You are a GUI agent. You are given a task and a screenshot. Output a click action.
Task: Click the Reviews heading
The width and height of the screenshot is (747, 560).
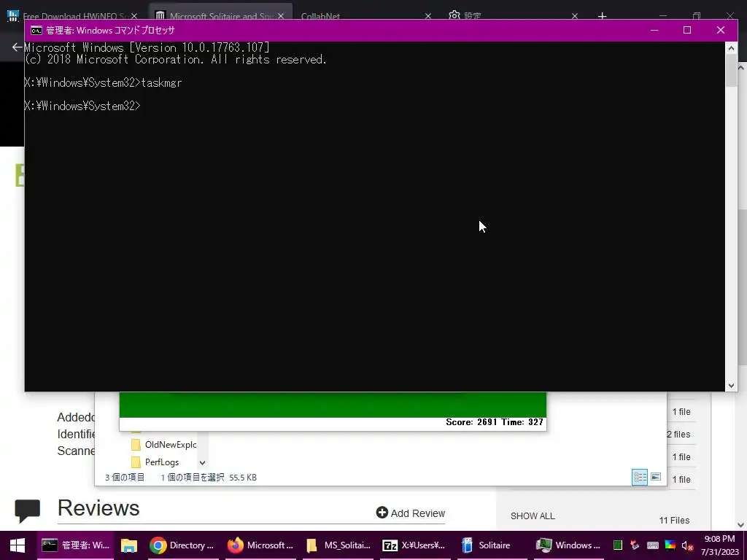(98, 508)
